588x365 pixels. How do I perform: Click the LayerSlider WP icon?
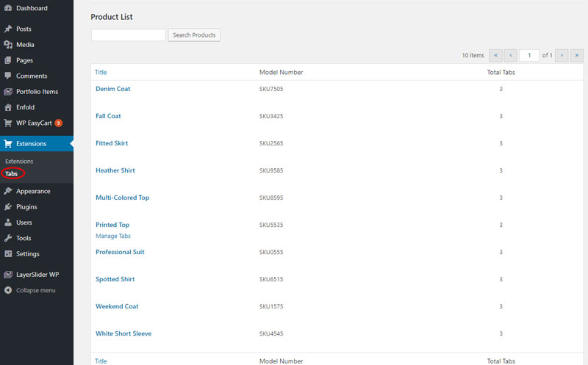pyautogui.click(x=8, y=275)
